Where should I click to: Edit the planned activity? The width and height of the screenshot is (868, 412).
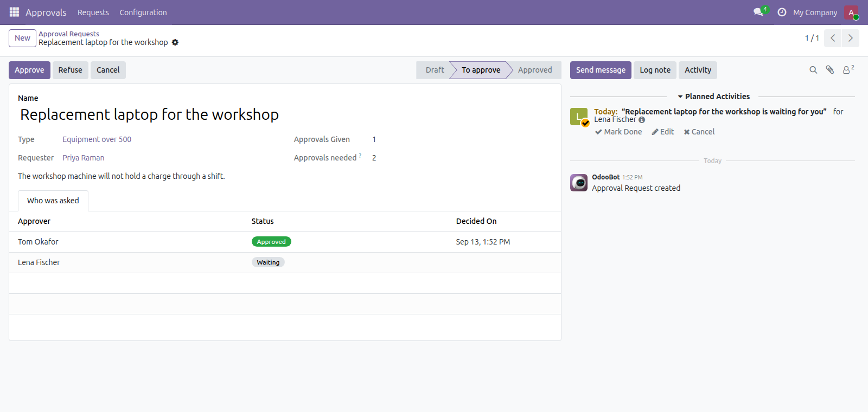663,132
